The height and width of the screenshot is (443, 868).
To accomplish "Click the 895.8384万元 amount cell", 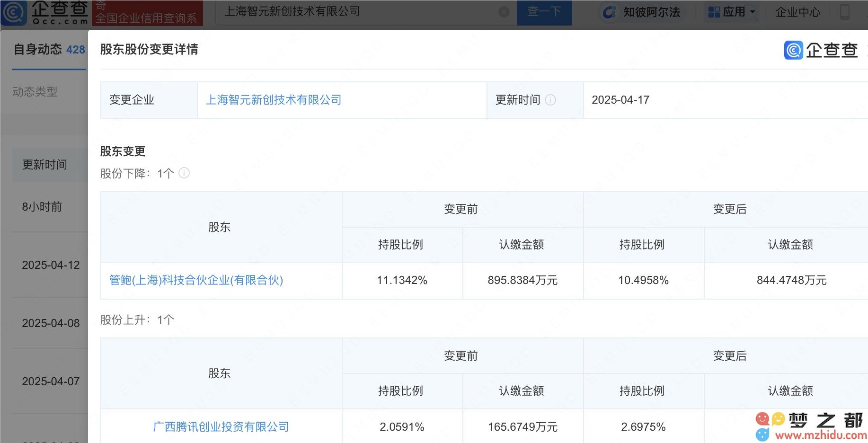I will (523, 280).
